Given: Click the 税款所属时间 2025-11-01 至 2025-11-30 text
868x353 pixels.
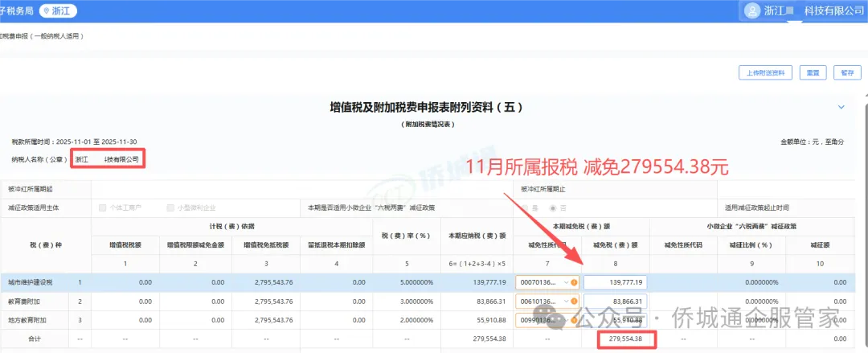Looking at the screenshot, I should click(75, 142).
